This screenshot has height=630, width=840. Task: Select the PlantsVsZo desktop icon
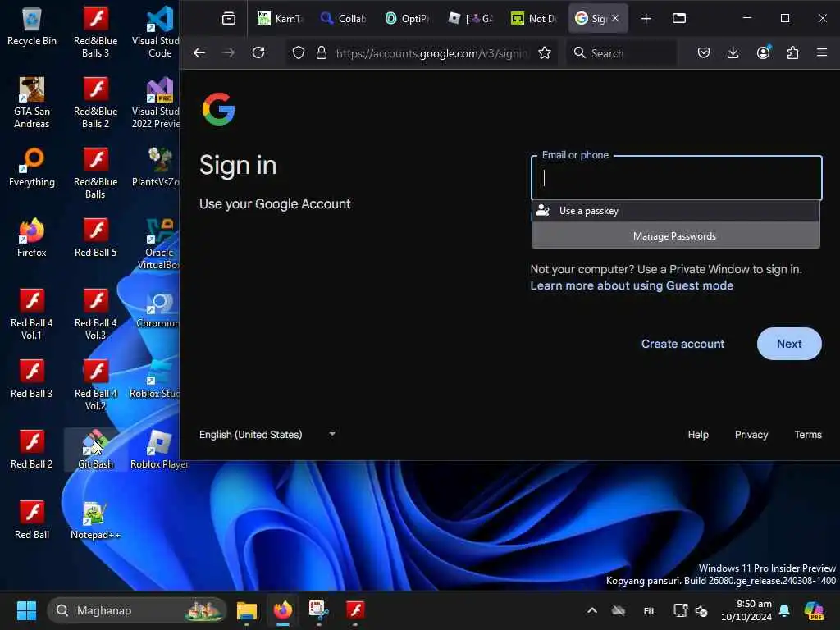[x=156, y=168]
